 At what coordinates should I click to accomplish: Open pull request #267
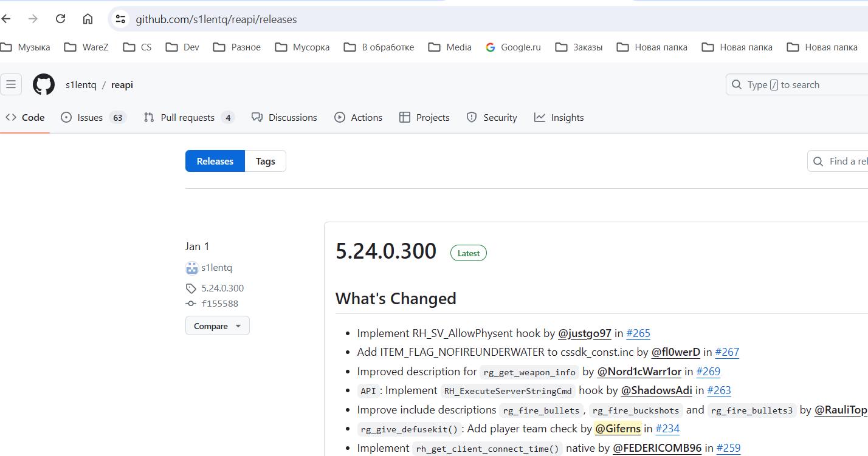[727, 352]
